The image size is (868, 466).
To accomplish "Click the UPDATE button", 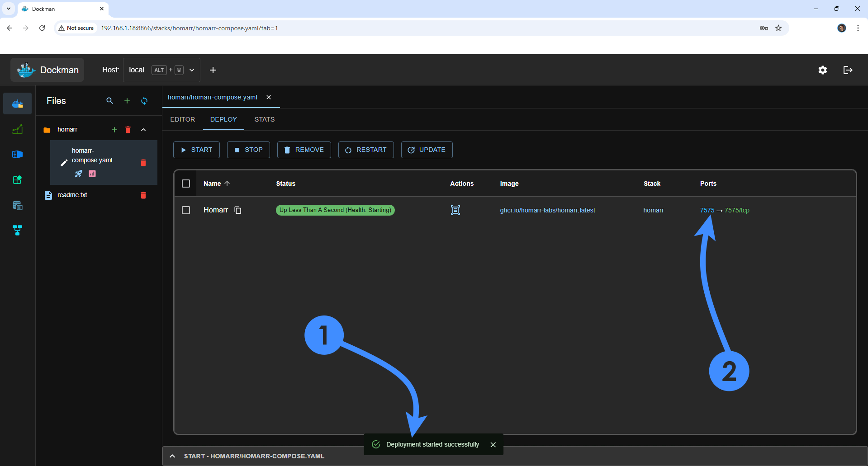I will click(x=427, y=150).
